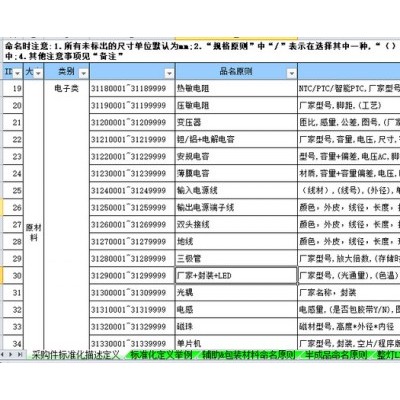Select cell 双头接线
Viewport: 400px width, 400px height.
click(x=236, y=224)
